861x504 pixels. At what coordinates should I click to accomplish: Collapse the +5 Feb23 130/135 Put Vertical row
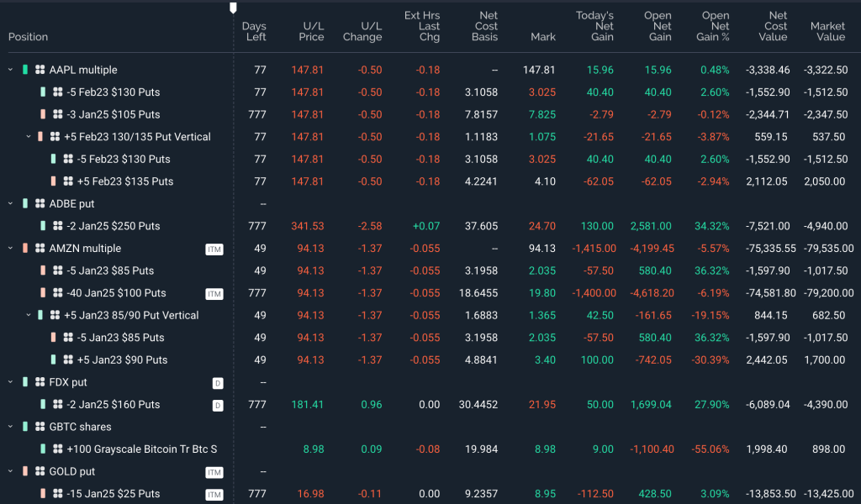pyautogui.click(x=27, y=137)
